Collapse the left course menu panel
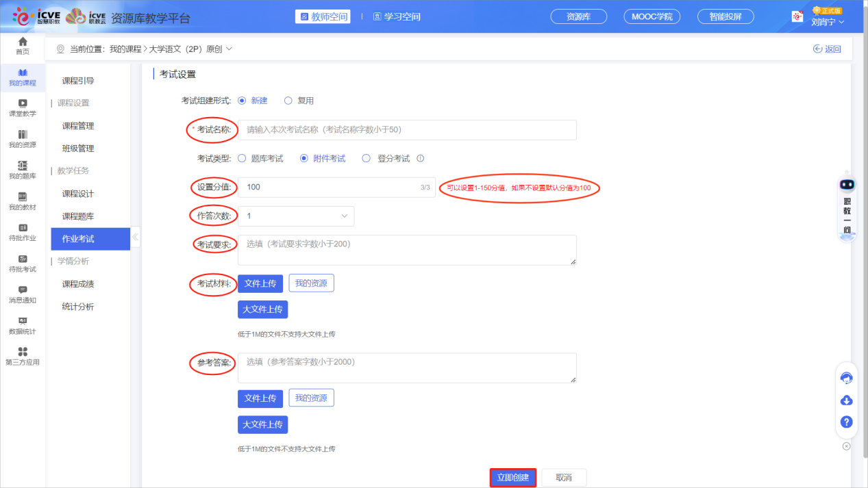This screenshot has width=868, height=488. tap(135, 237)
